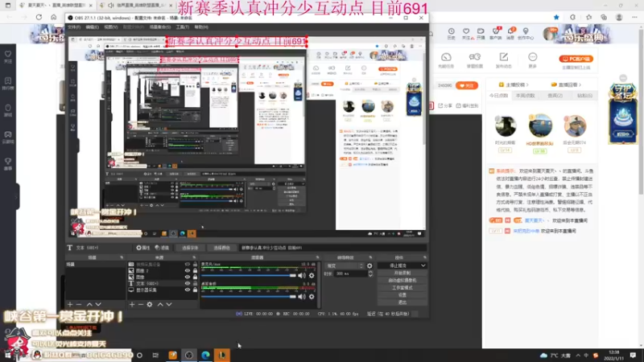This screenshot has height=362, width=644.
Task: Select 文本 (GDI+) source row
Action: (163, 284)
